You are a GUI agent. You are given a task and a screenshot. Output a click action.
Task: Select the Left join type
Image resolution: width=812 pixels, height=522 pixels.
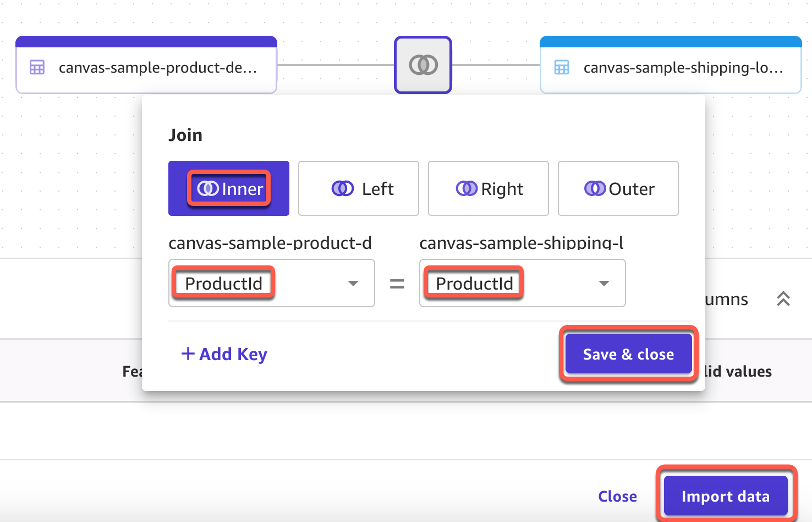coord(359,188)
